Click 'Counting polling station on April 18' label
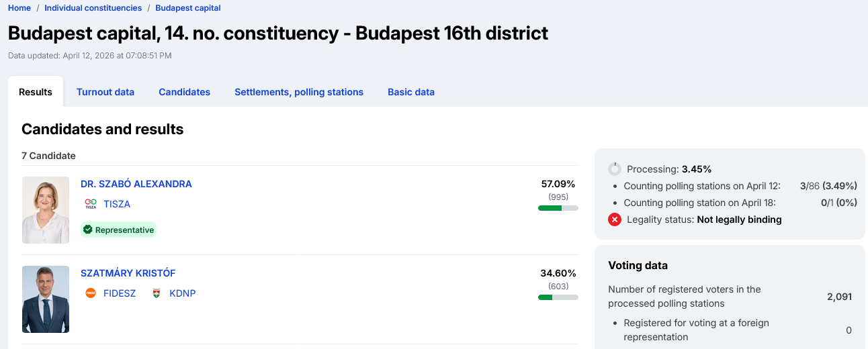 (x=700, y=203)
